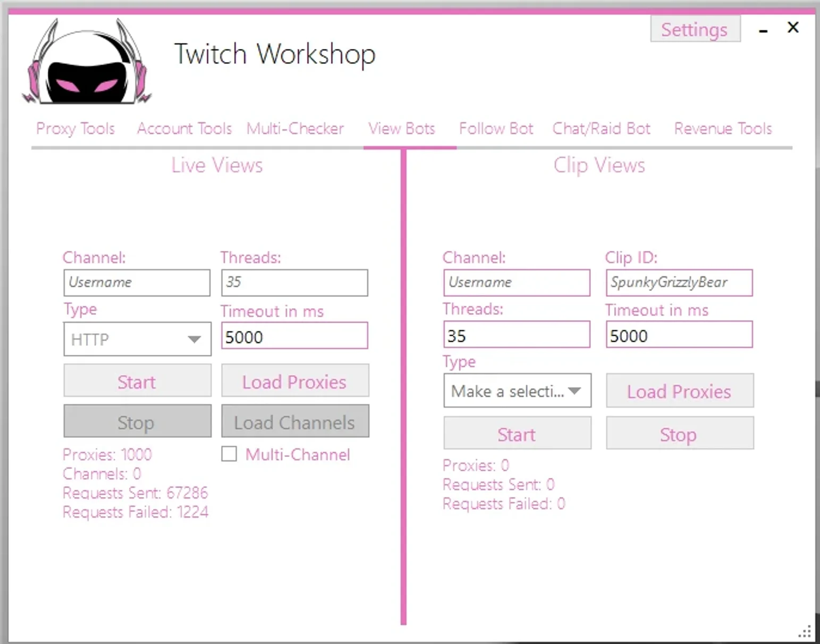Screen dimensions: 820x644
Task: Click the window resize grip icon
Action: coord(805,631)
